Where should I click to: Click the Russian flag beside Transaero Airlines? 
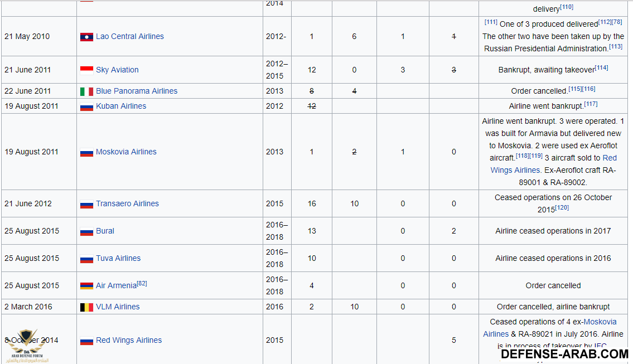pyautogui.click(x=86, y=204)
